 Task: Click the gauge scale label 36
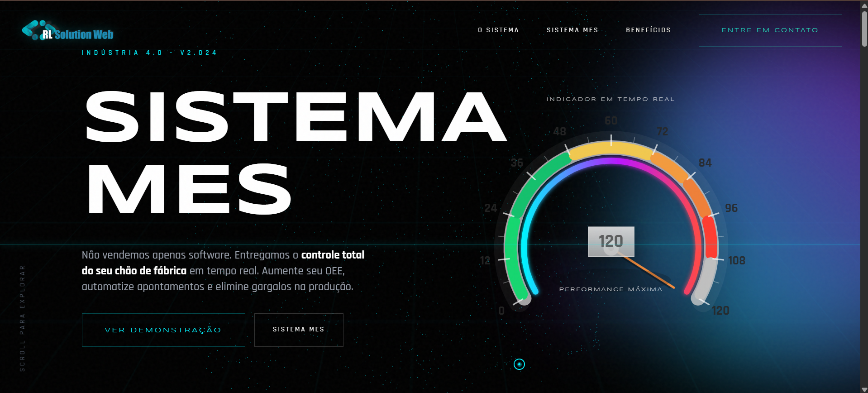click(517, 163)
